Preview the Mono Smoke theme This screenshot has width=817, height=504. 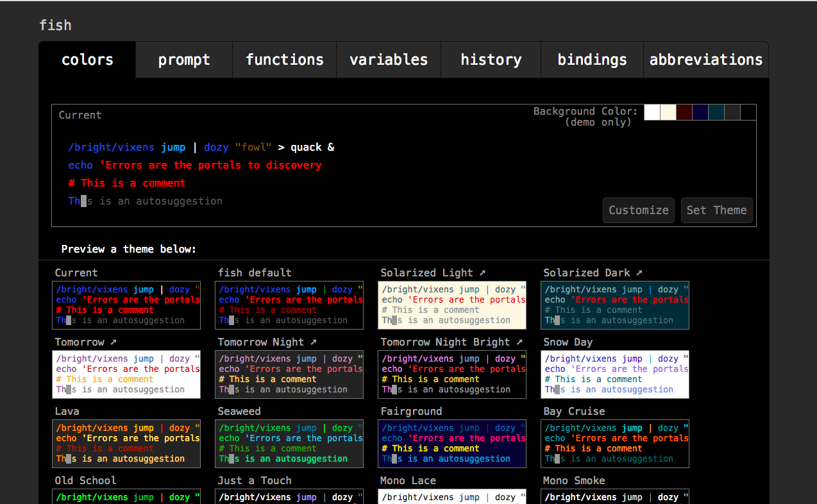(615, 496)
